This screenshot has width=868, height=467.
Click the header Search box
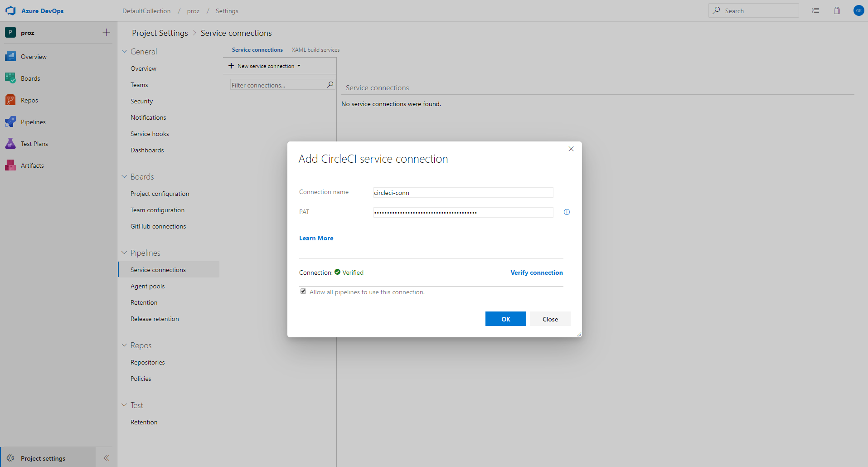click(753, 10)
